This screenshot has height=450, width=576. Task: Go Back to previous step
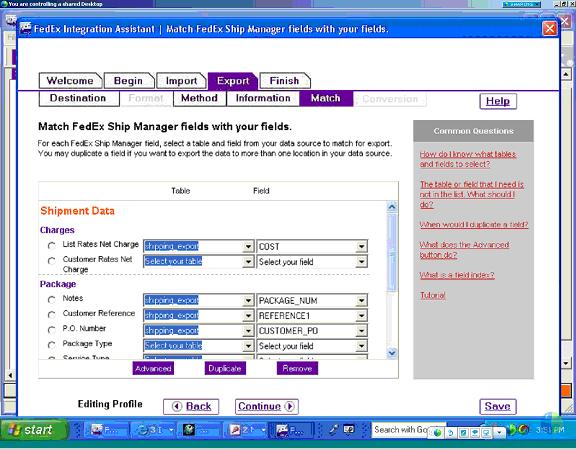point(191,406)
